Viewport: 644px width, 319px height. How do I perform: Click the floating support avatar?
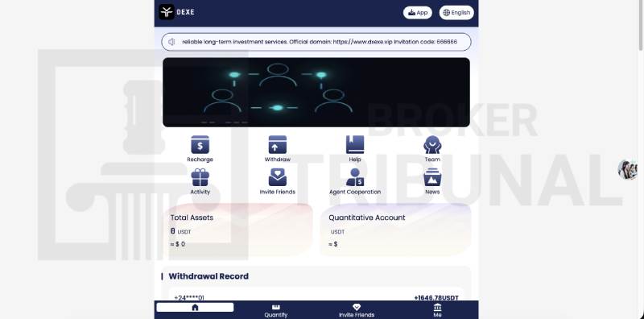[x=628, y=169]
